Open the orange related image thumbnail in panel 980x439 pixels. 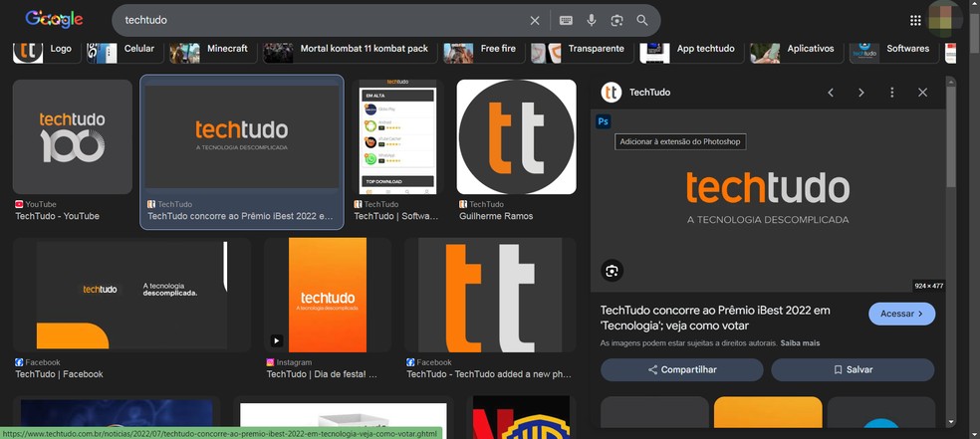click(768, 412)
